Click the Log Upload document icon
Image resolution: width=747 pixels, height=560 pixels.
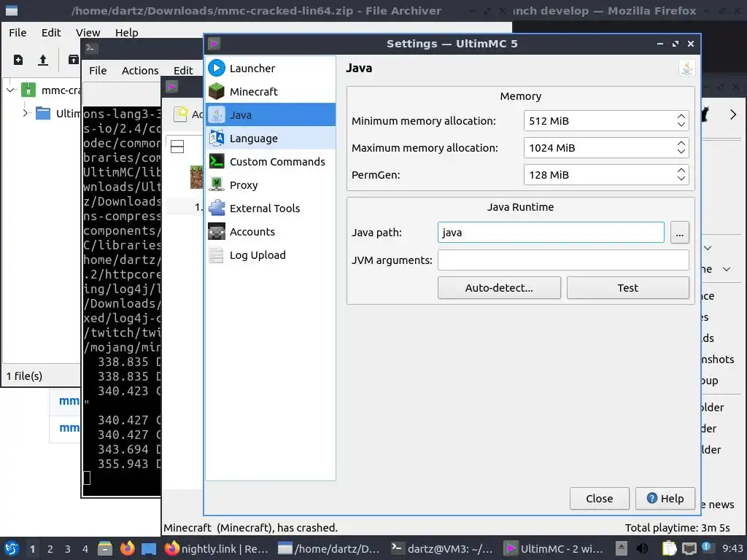pyautogui.click(x=216, y=254)
